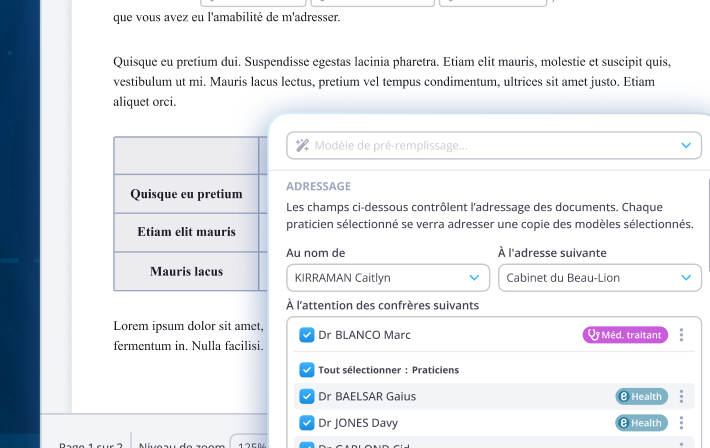This screenshot has width=710, height=448.
Task: Uncheck Dr JONES Davy checkbox
Action: click(x=307, y=423)
